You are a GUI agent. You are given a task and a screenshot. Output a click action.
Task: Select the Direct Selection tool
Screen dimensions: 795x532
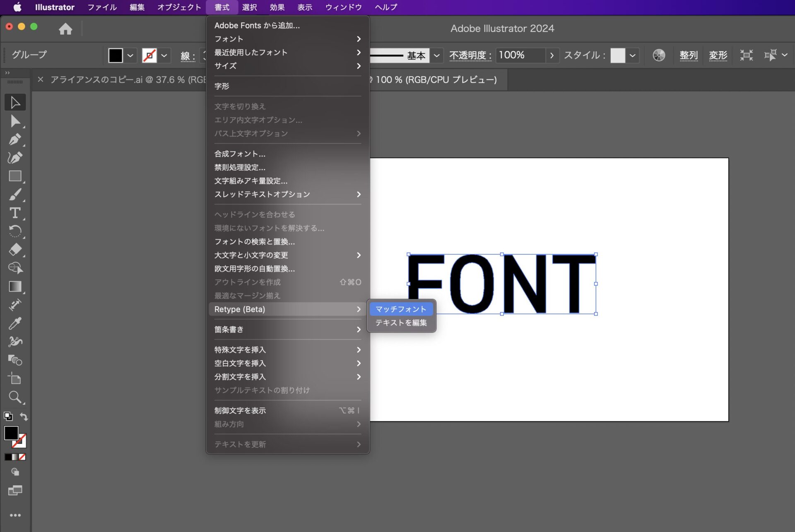coord(15,121)
